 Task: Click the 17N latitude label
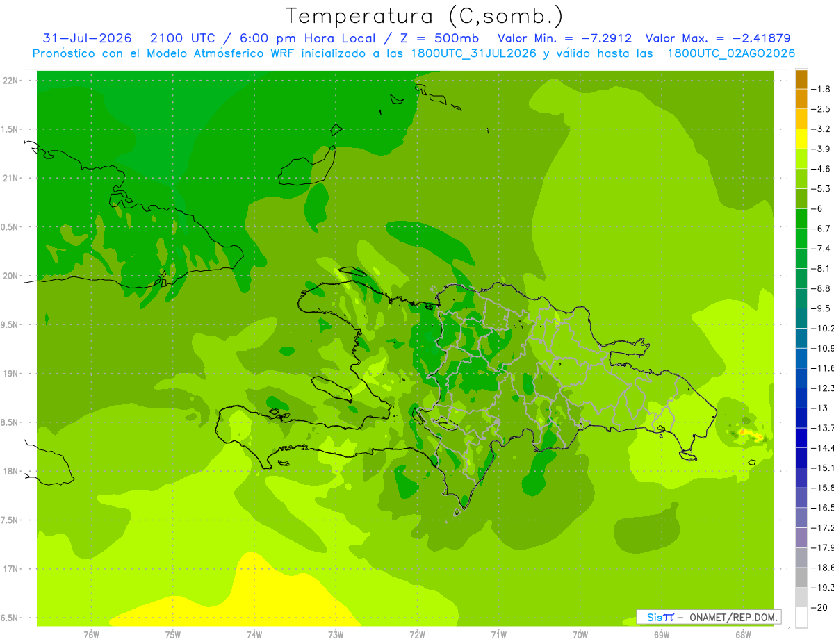tap(12, 569)
